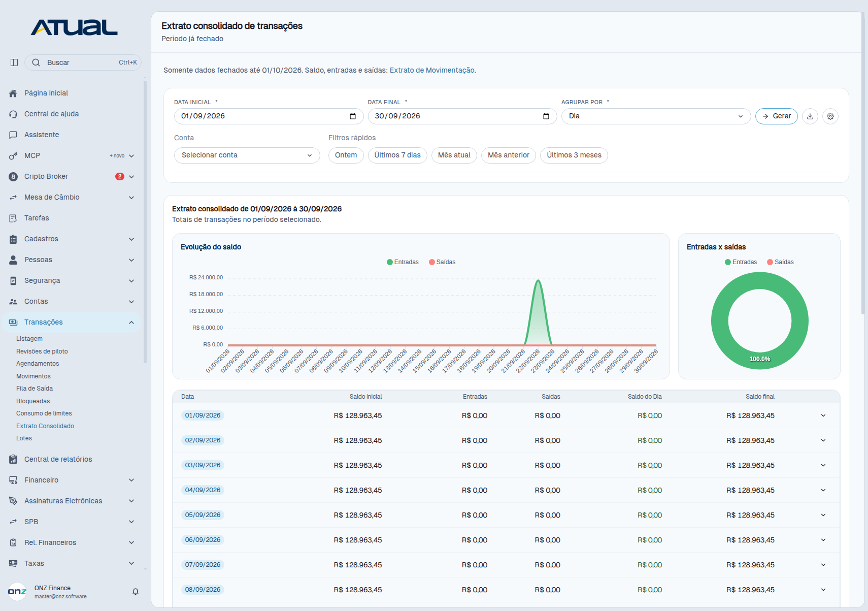Open calendar picker in Data Inicial

pyautogui.click(x=353, y=116)
